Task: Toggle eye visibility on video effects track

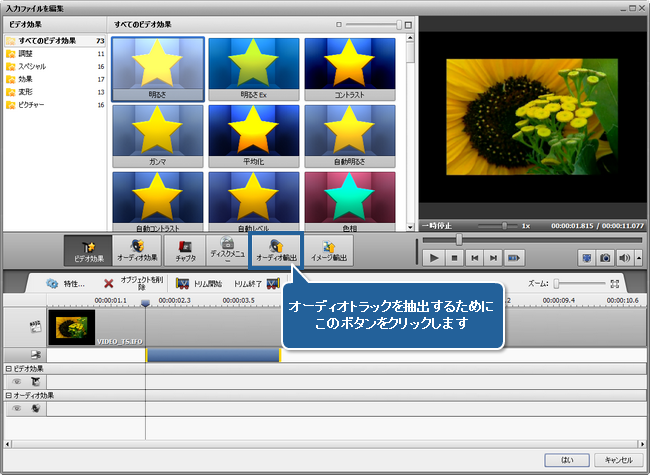Action: 17,381
